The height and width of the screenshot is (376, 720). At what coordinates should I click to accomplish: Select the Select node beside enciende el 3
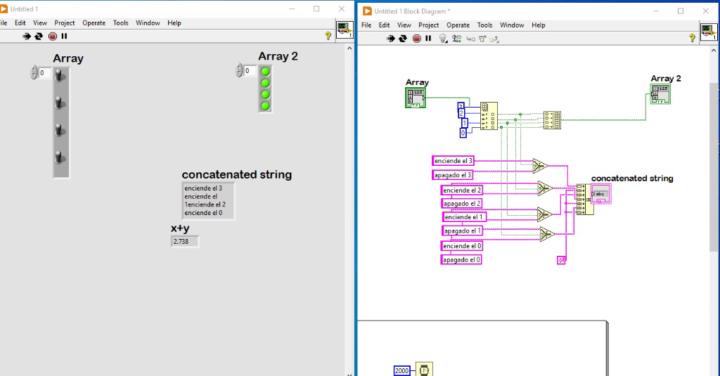[x=540, y=165]
